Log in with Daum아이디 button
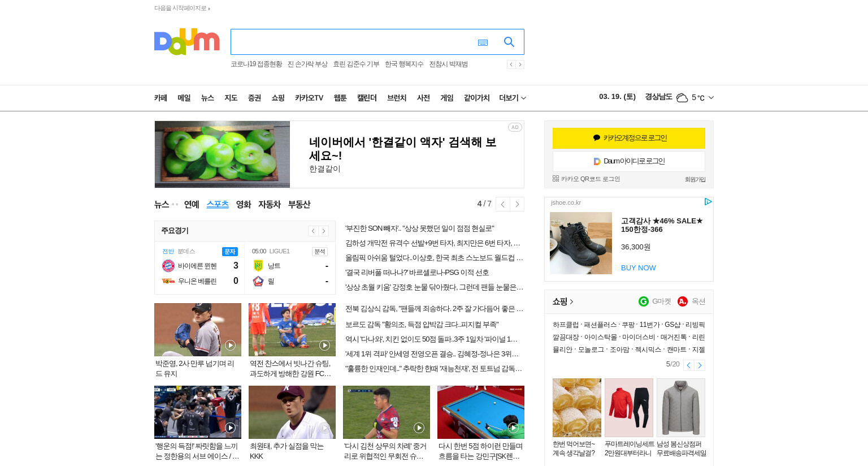Viewport: 868px width, 466px height. pyautogui.click(x=629, y=161)
